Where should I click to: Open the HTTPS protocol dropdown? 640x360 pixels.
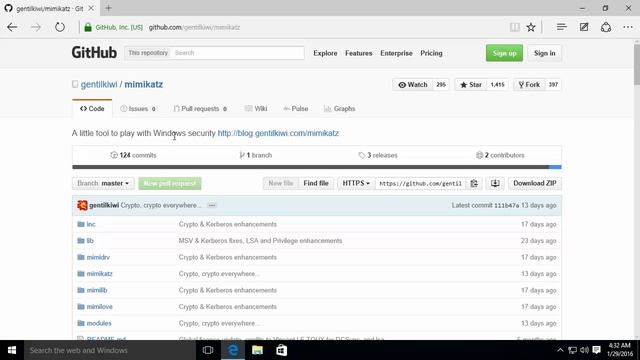pos(356,183)
